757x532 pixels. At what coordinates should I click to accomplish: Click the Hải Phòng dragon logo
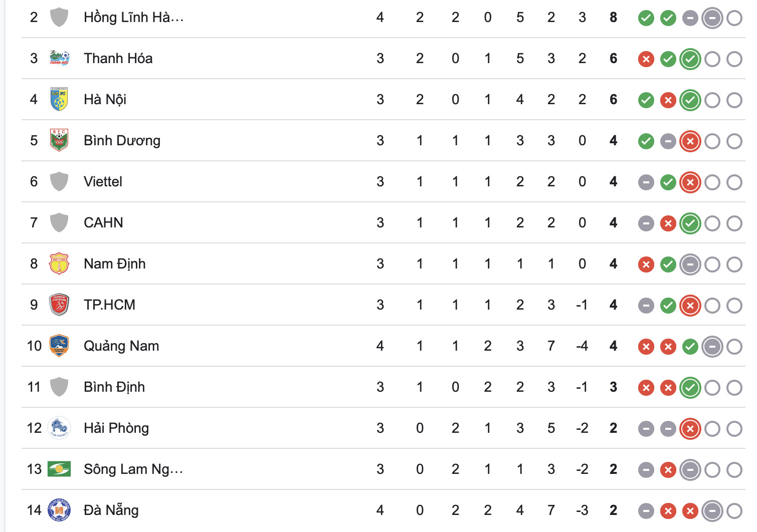click(x=59, y=428)
